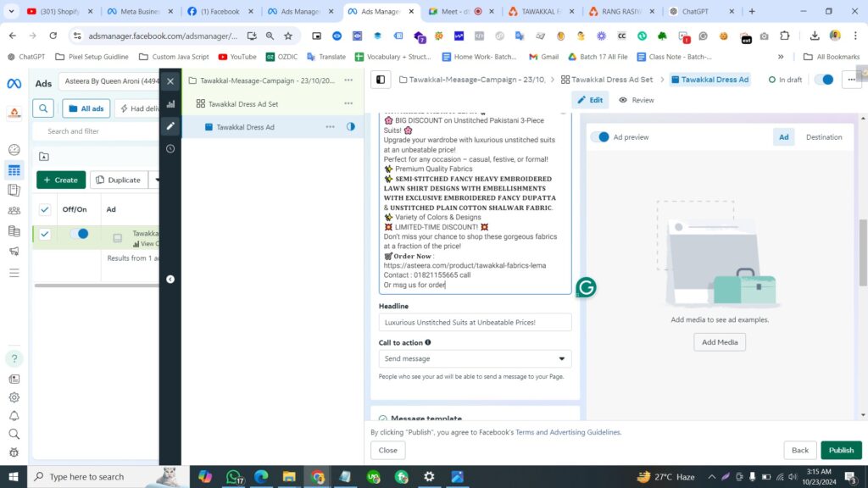Open the Notifications bell icon
The height and width of the screenshot is (488, 868).
14,416
